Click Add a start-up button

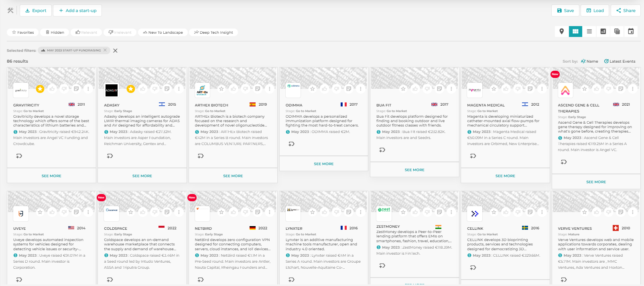pyautogui.click(x=78, y=10)
